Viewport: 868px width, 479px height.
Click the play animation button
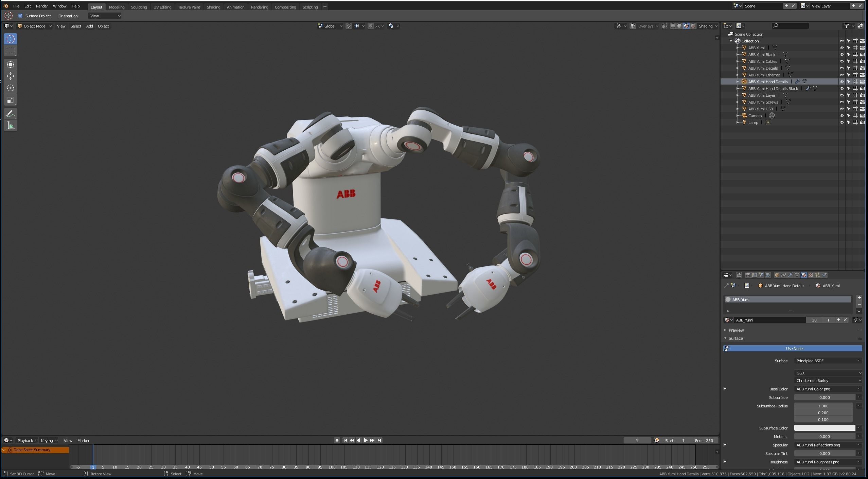point(366,440)
